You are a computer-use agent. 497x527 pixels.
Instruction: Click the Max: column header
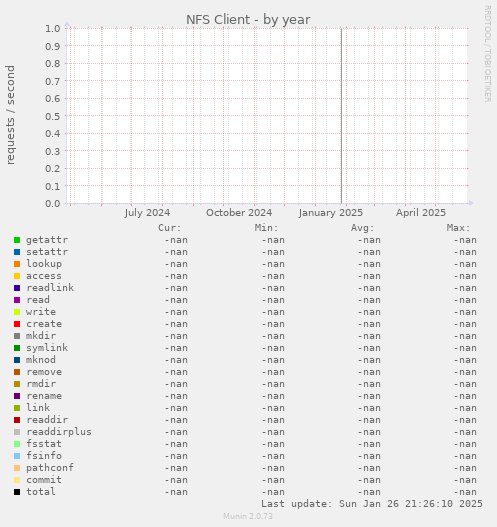click(458, 228)
